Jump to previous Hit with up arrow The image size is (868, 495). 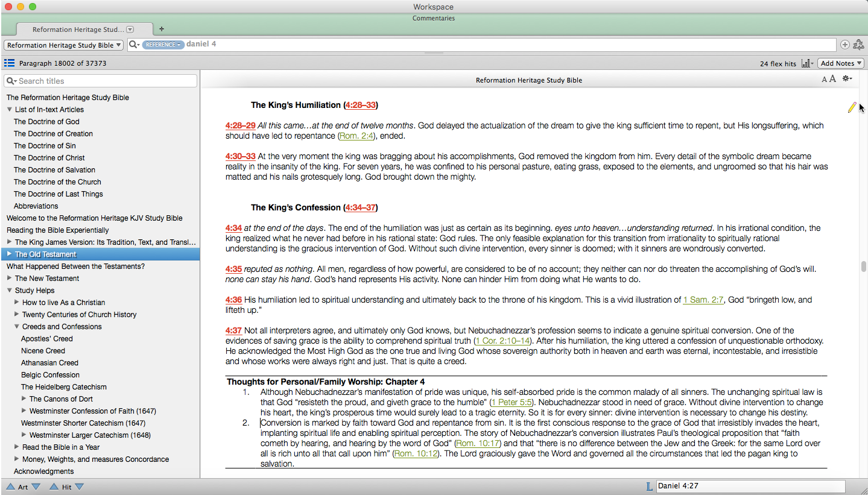54,487
